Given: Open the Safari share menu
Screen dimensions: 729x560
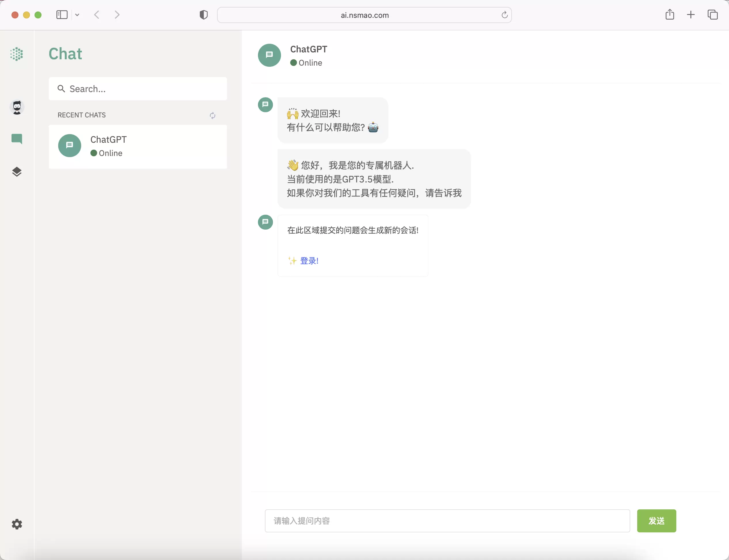Looking at the screenshot, I should (670, 15).
